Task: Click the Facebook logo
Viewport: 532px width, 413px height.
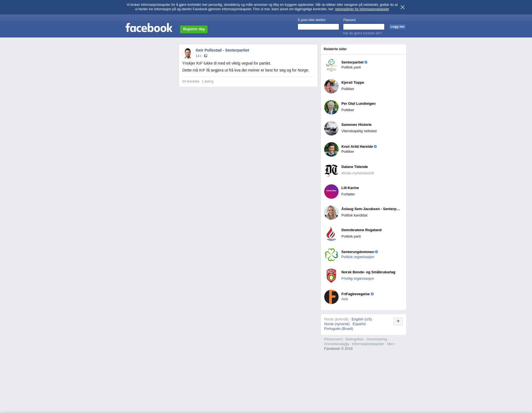Action: 149,27
